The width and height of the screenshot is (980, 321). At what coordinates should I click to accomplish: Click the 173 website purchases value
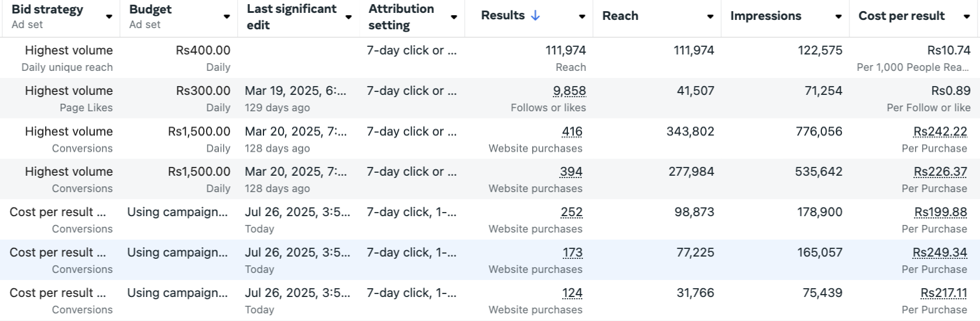(572, 252)
